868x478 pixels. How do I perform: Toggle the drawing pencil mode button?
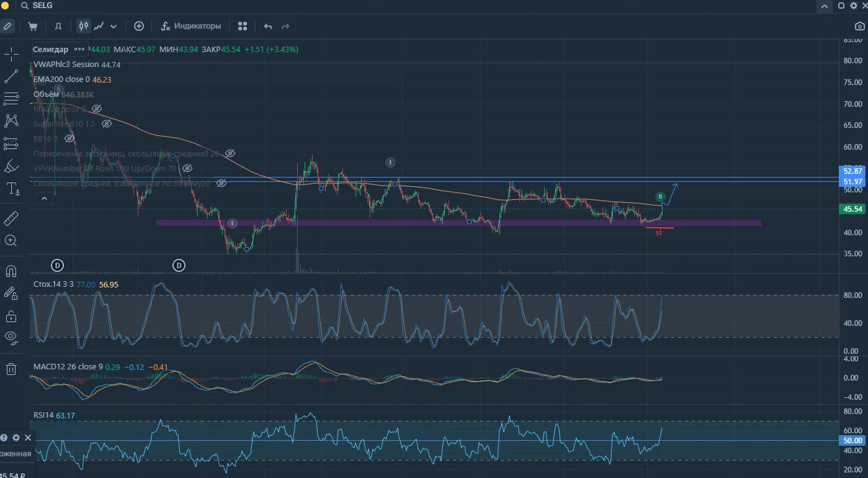[x=7, y=26]
